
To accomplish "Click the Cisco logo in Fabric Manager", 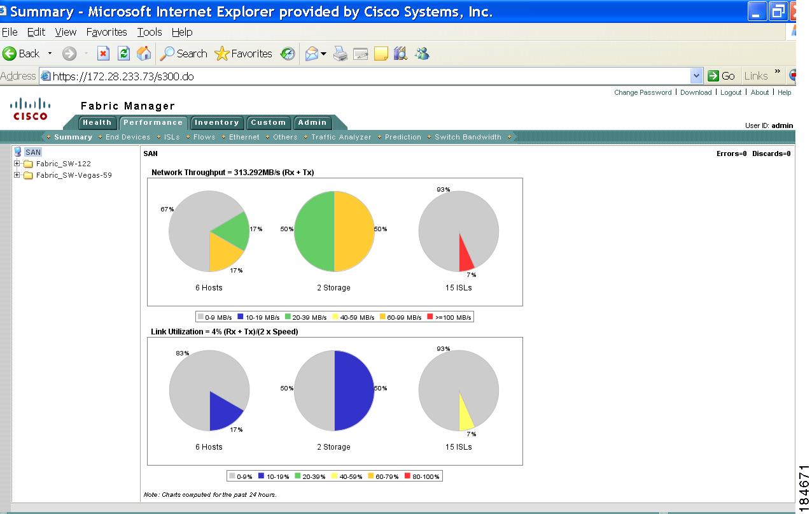I will click(x=30, y=108).
